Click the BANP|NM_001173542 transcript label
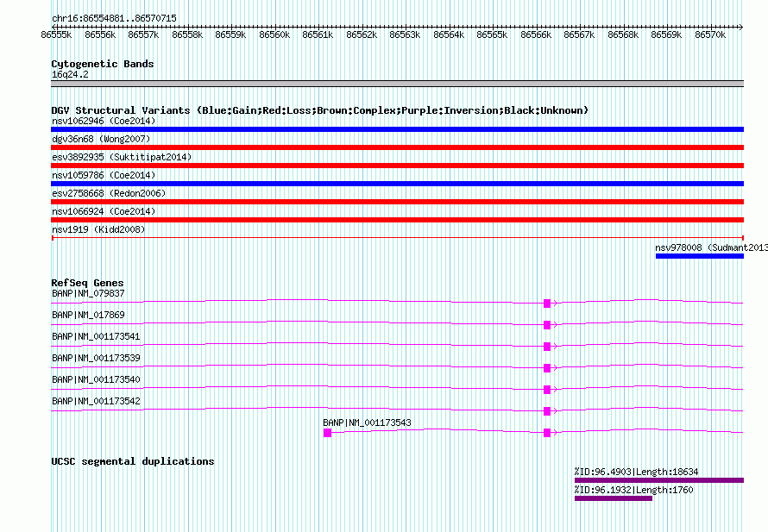The image size is (768, 532). (x=96, y=401)
